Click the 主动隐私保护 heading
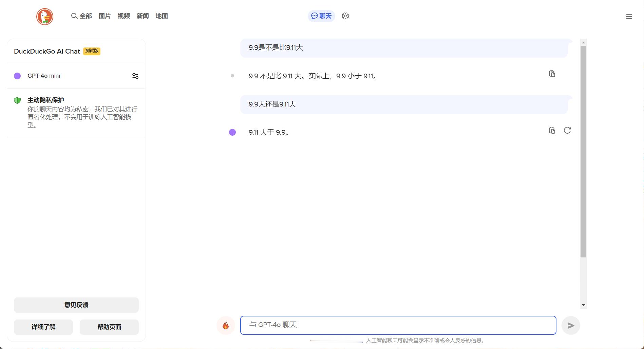 click(46, 100)
